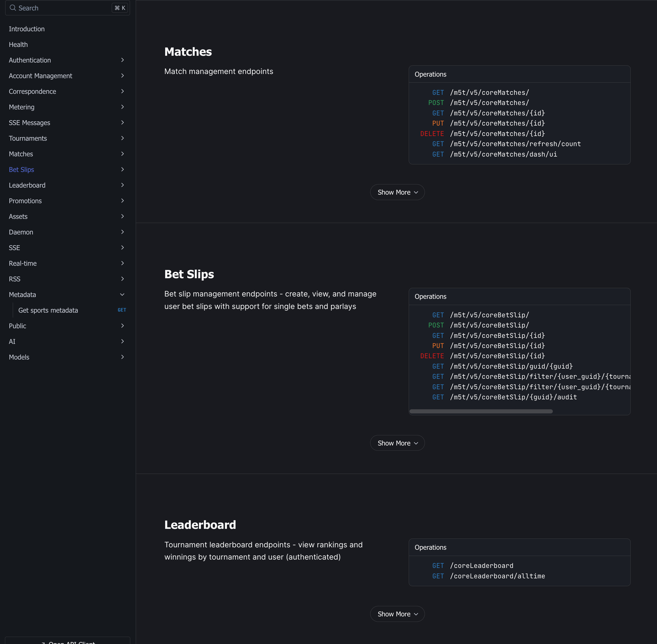
Task: Open the Search field
Action: coord(68,8)
